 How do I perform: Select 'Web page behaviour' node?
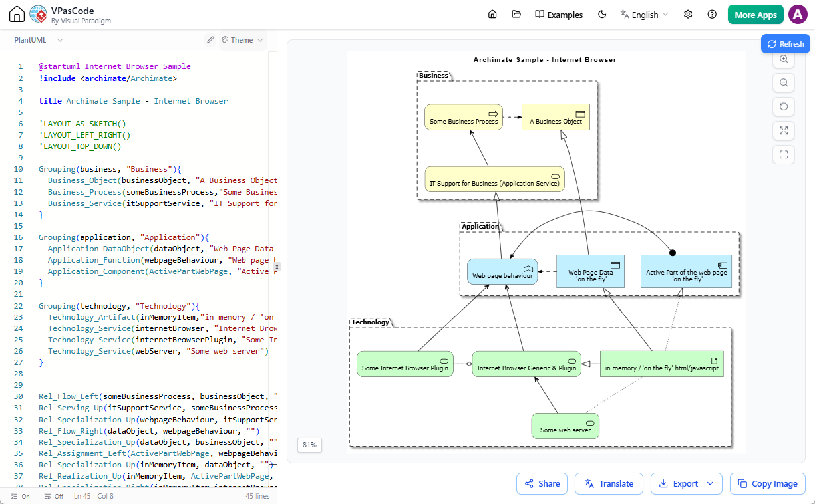tap(502, 271)
